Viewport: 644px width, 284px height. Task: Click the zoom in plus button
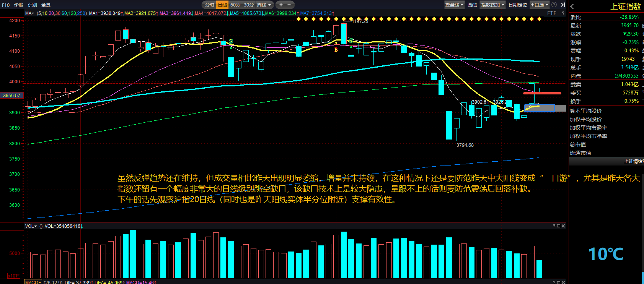click(x=281, y=5)
